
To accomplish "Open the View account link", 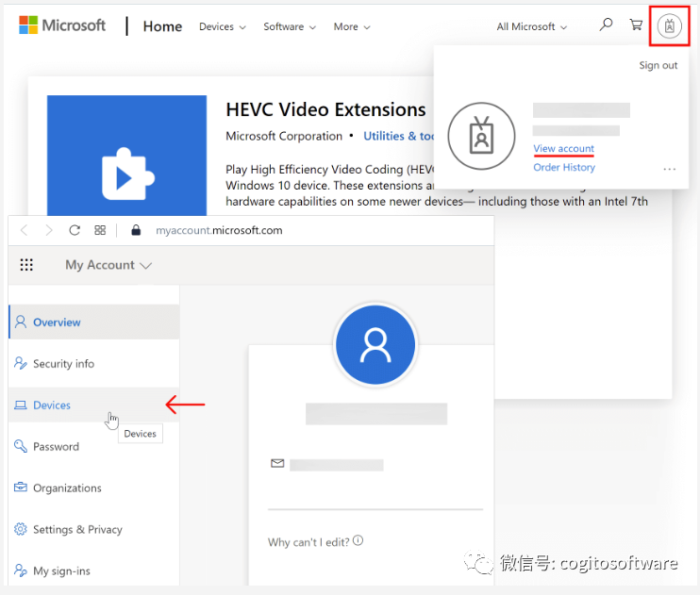I will (x=563, y=148).
